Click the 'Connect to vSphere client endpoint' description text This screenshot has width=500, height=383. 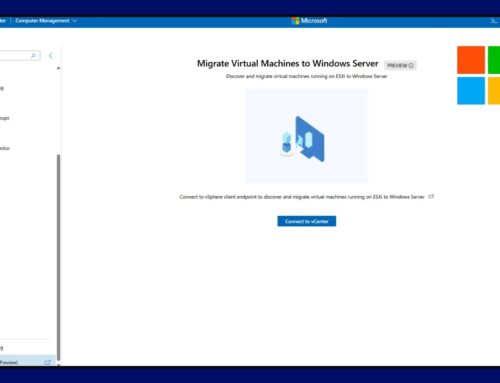point(302,197)
